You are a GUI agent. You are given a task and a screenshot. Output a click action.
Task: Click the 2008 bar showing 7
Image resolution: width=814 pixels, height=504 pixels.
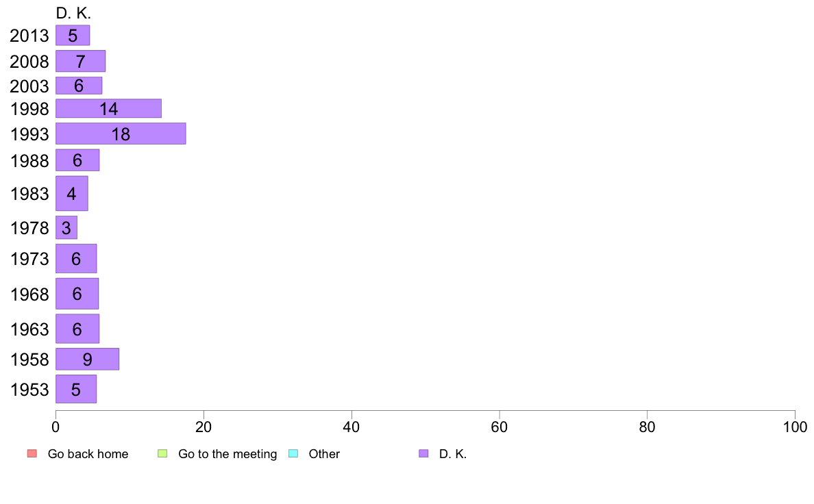[x=80, y=61]
